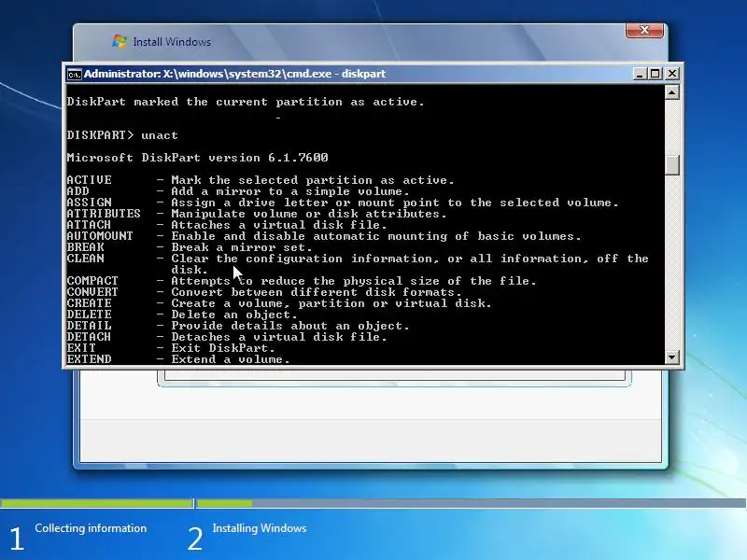
Task: Click the BREAK command row
Action: click(190, 247)
